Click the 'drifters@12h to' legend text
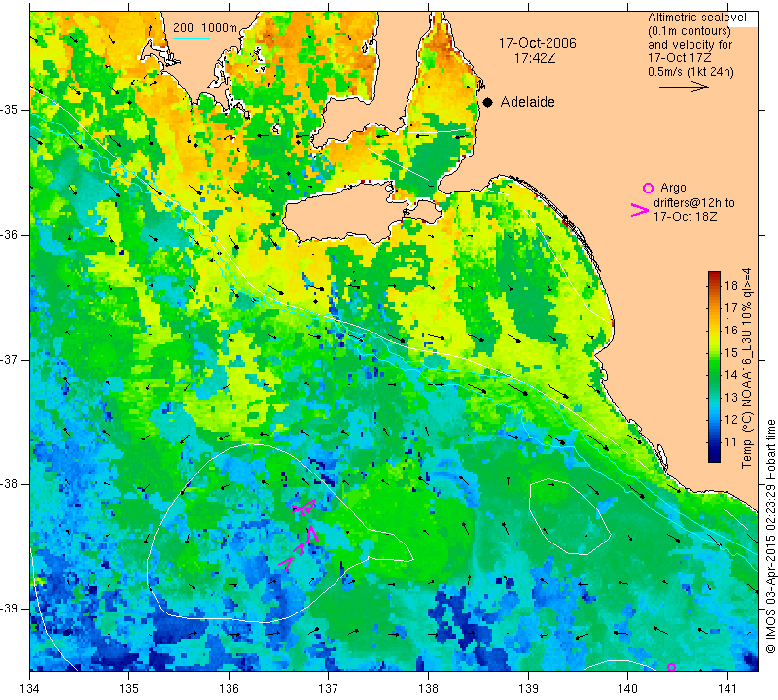Viewport: 778px width, 700px height. coord(693,203)
